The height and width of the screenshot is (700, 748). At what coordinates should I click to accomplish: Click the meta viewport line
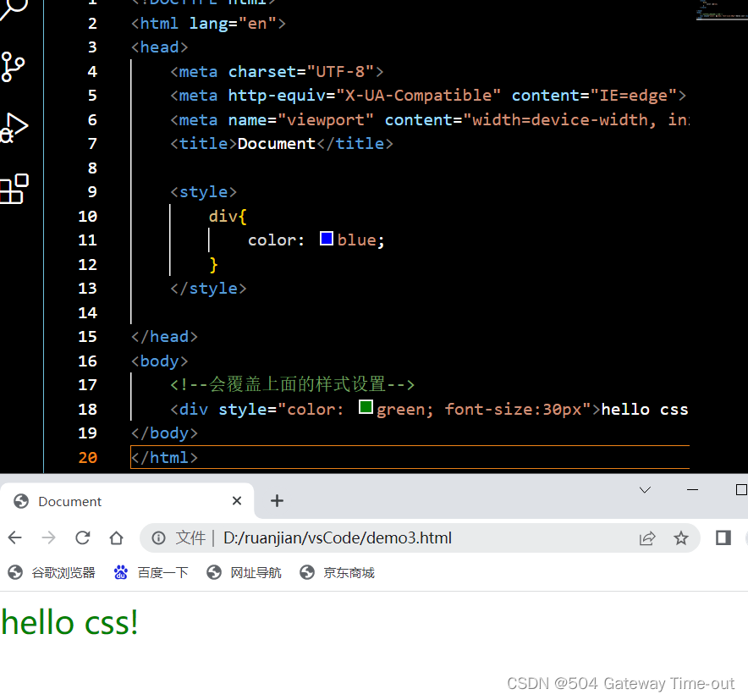point(429,119)
